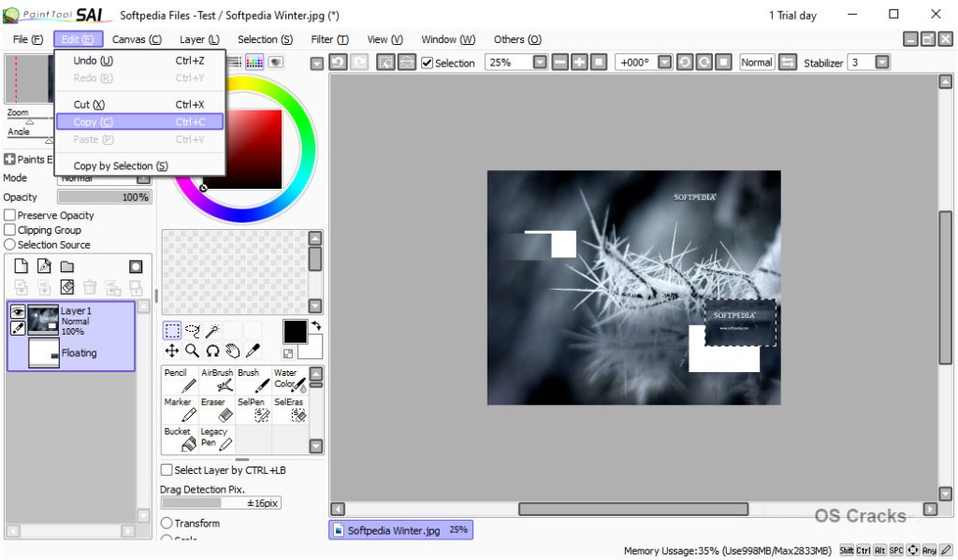Choose the Brush tool

253,380
